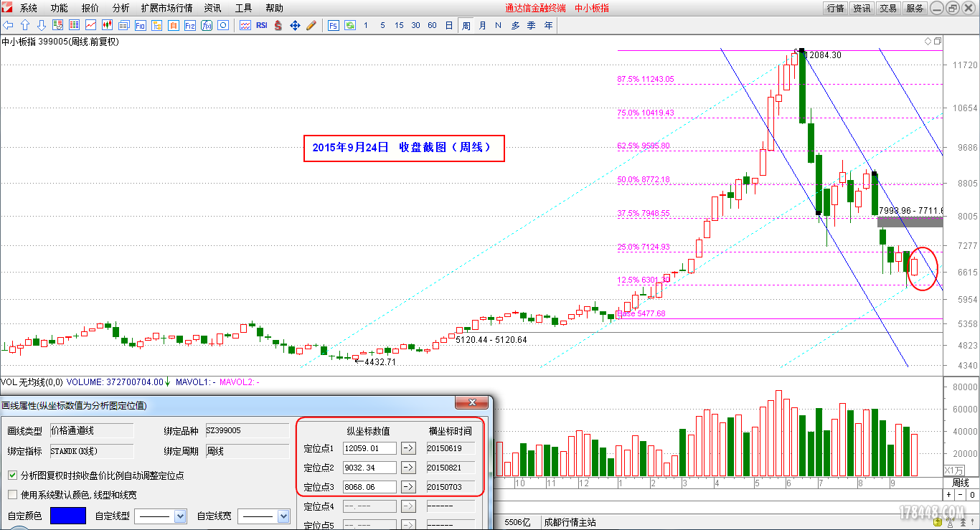Open the 帮助 menu
This screenshot has height=530, width=980.
pos(274,8)
